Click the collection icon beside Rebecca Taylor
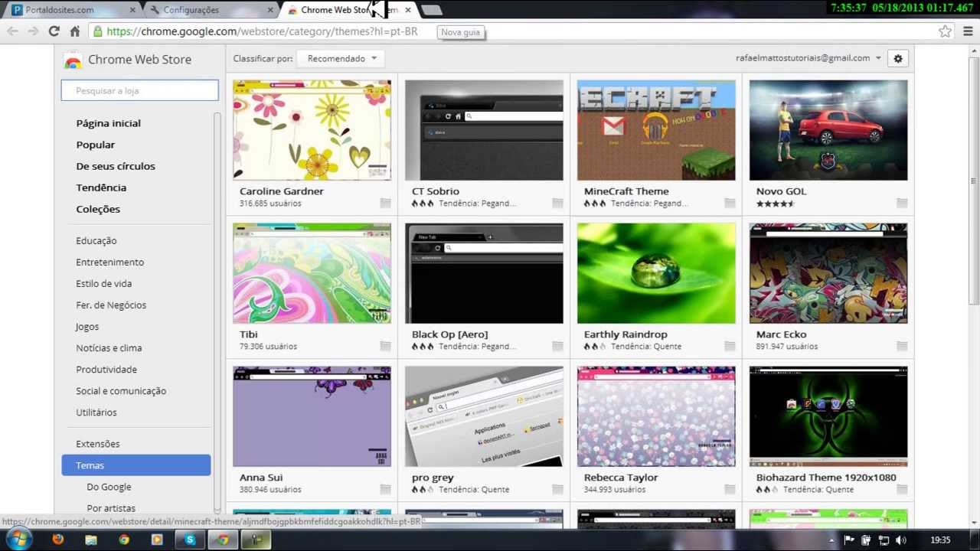This screenshot has height=551, width=980. click(x=730, y=489)
